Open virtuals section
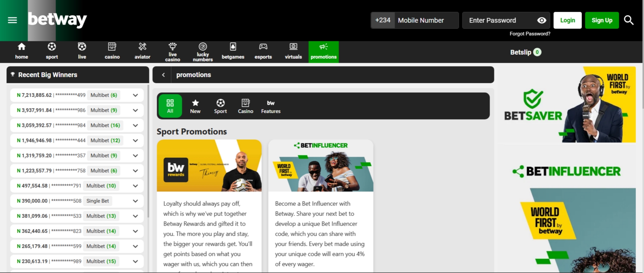The height and width of the screenshot is (273, 644). pos(293,52)
